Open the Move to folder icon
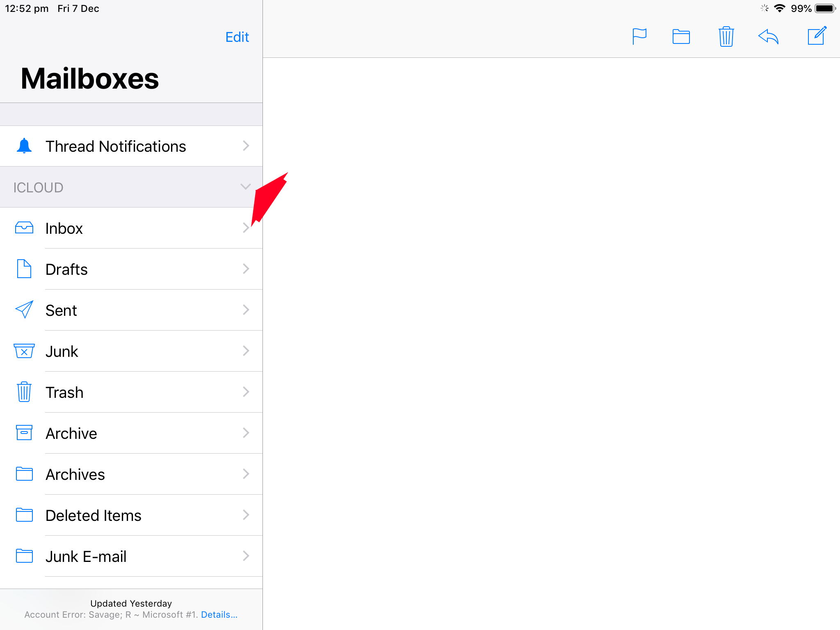 point(681,37)
